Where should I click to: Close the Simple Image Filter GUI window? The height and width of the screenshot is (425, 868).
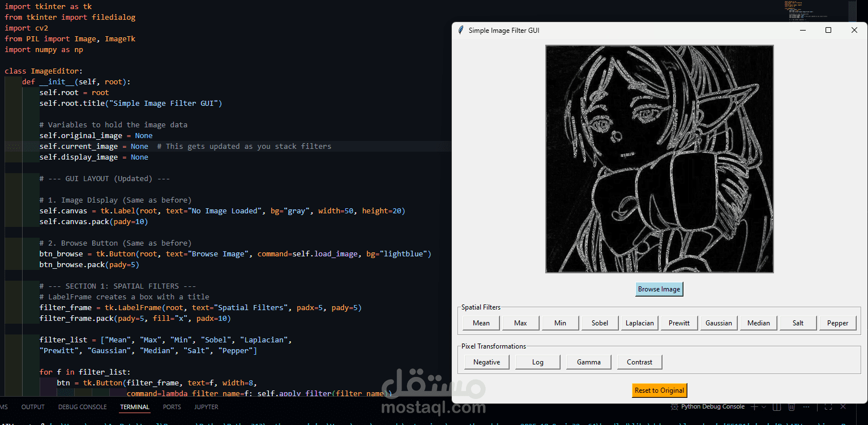point(854,30)
